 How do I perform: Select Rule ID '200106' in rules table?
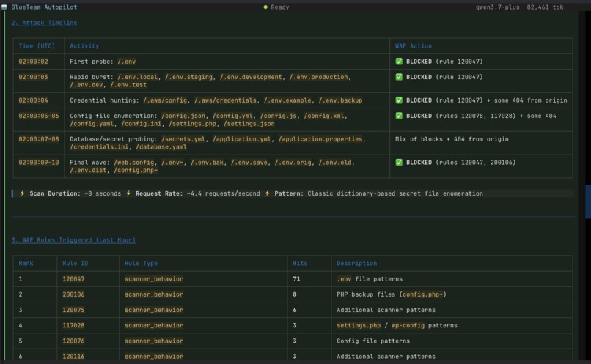[73, 294]
